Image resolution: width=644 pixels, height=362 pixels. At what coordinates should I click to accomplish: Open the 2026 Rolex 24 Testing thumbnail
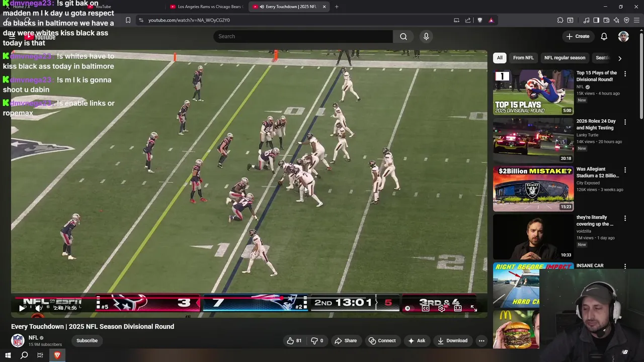tap(533, 141)
